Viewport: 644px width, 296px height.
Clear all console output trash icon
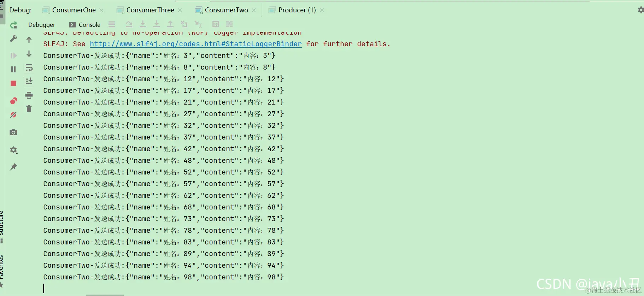tap(29, 109)
